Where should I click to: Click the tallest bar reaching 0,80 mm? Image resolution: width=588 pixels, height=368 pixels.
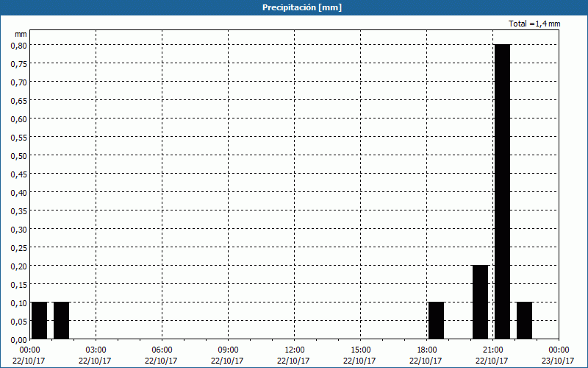click(x=503, y=191)
